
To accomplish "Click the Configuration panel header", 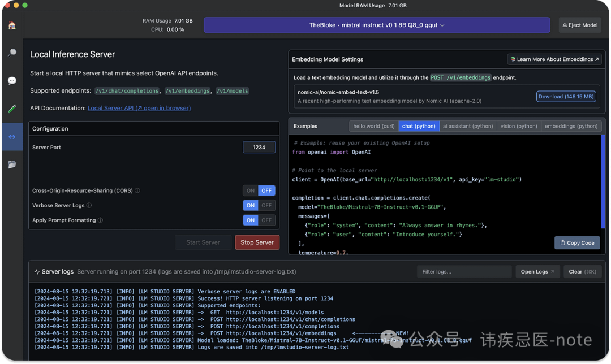I will (154, 128).
